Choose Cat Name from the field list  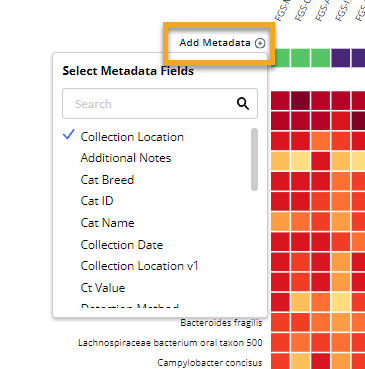pos(107,223)
